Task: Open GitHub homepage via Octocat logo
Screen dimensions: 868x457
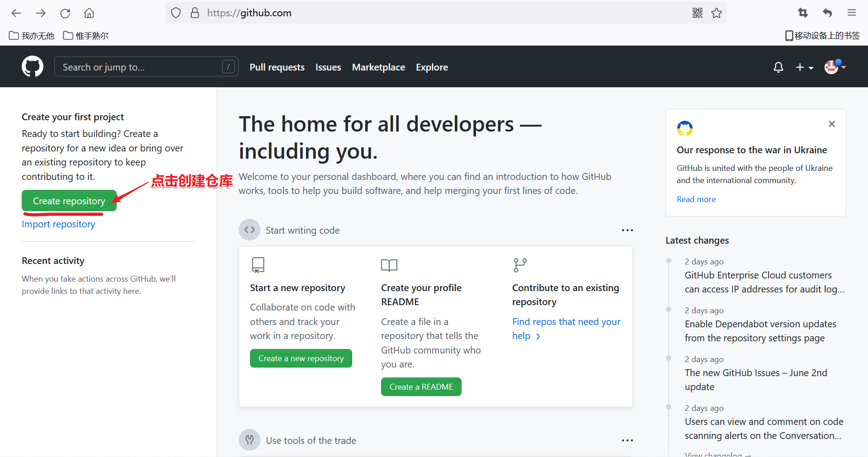Action: click(32, 66)
